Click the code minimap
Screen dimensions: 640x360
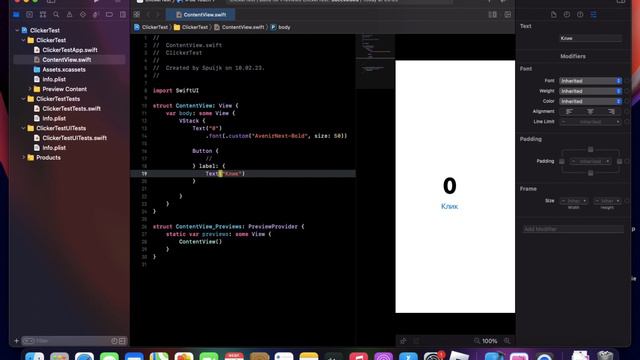click(x=375, y=61)
